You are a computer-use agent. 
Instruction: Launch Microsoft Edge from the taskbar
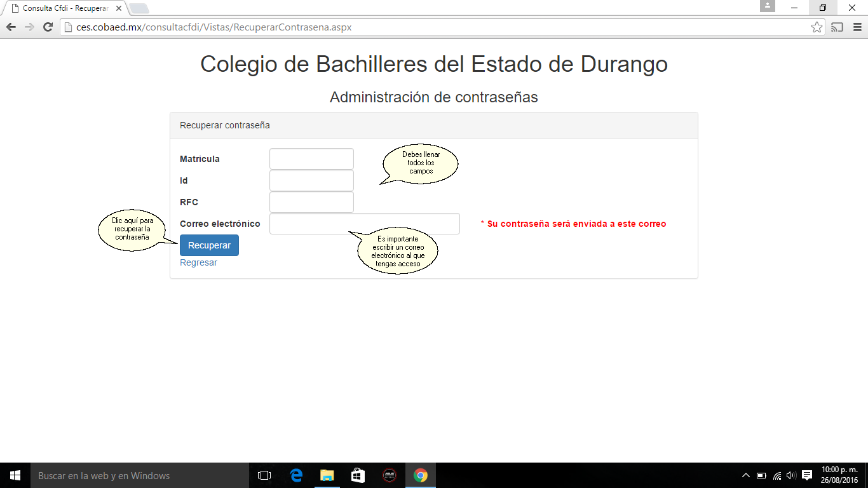295,475
